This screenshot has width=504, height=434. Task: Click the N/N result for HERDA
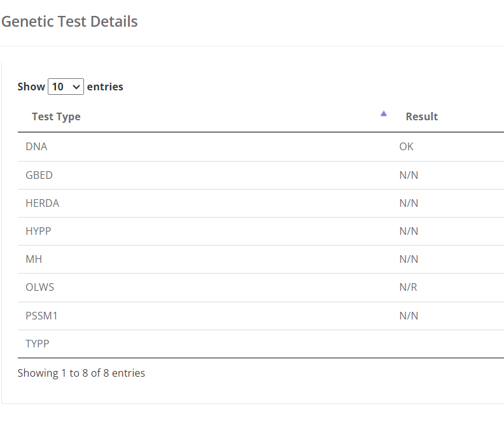tap(409, 203)
